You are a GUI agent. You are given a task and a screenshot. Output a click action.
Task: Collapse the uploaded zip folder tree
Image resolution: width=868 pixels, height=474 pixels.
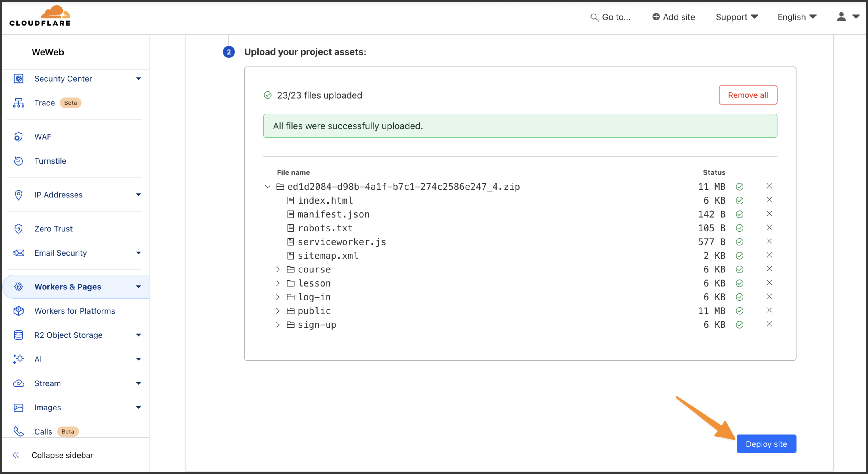[x=268, y=187]
